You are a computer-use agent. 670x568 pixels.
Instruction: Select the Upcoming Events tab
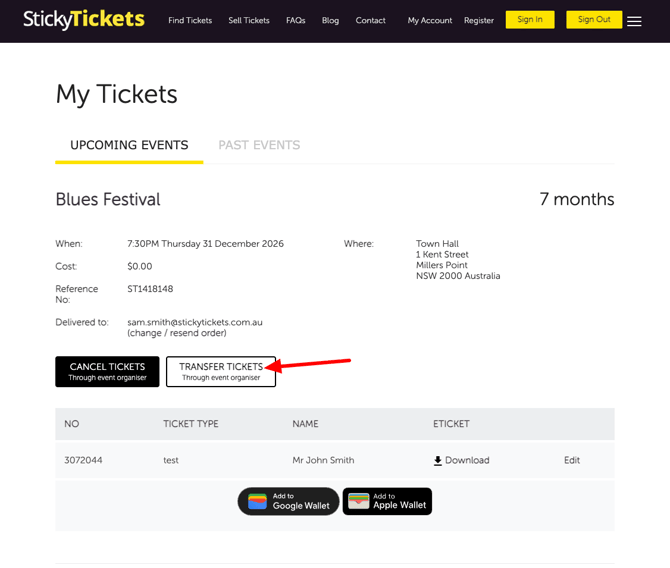[x=129, y=145]
